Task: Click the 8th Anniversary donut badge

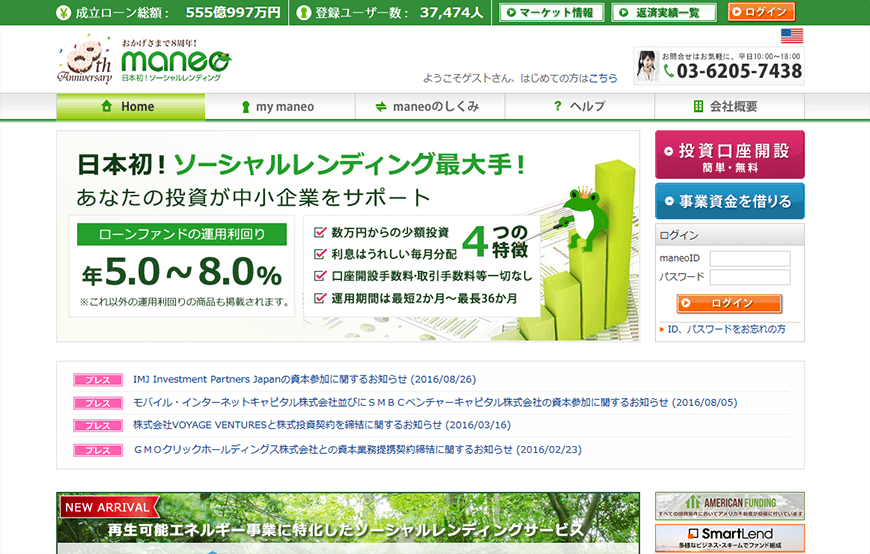Action: pos(85,59)
